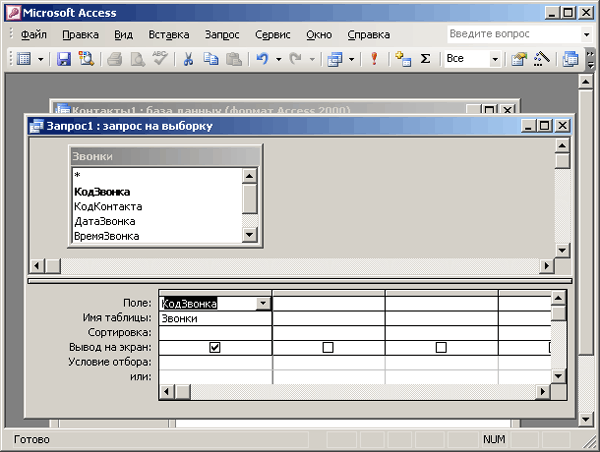Run the query with the exclamation icon
The image size is (600, 452).
pyautogui.click(x=374, y=59)
